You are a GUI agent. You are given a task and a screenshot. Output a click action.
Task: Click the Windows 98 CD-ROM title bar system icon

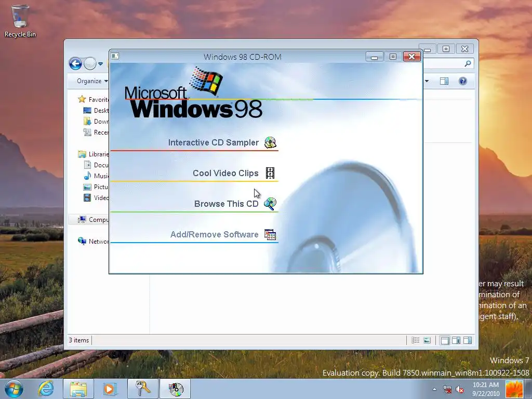coord(115,56)
